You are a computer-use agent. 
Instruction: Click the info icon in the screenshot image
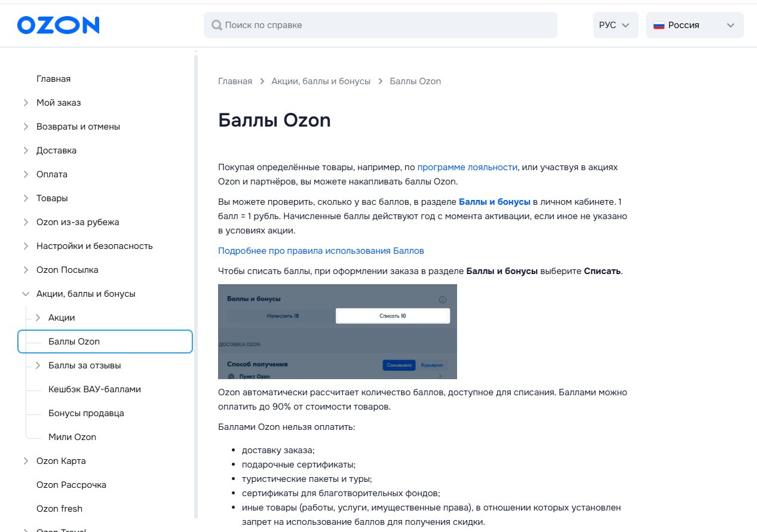[443, 299]
